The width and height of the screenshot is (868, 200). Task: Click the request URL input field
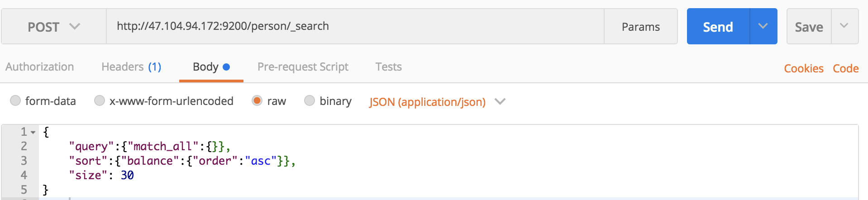coord(355,26)
